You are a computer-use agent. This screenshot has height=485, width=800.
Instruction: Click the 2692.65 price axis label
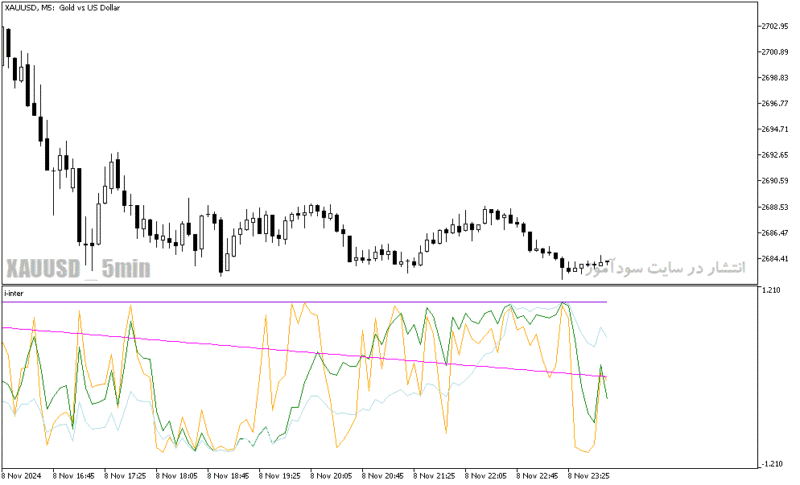[774, 155]
